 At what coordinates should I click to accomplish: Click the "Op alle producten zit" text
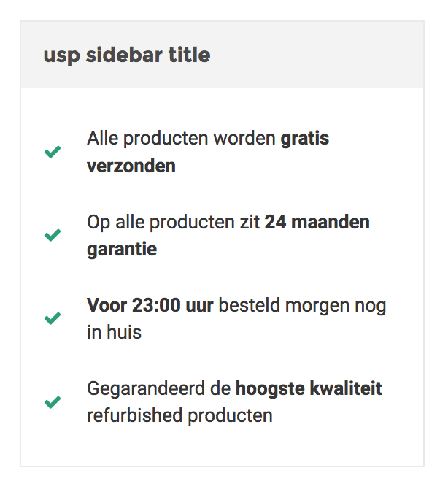[173, 223]
